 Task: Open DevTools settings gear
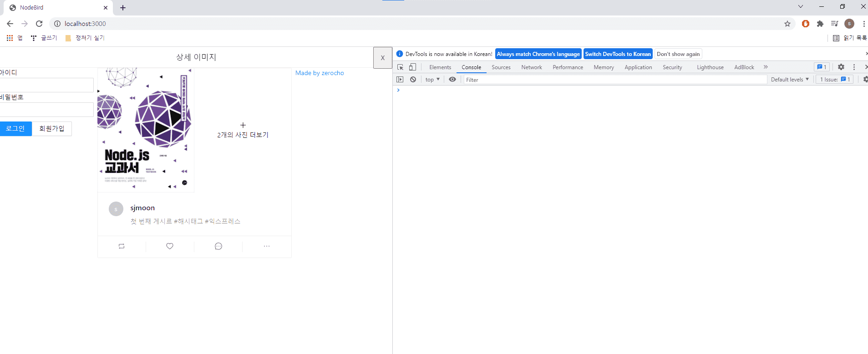tap(841, 67)
